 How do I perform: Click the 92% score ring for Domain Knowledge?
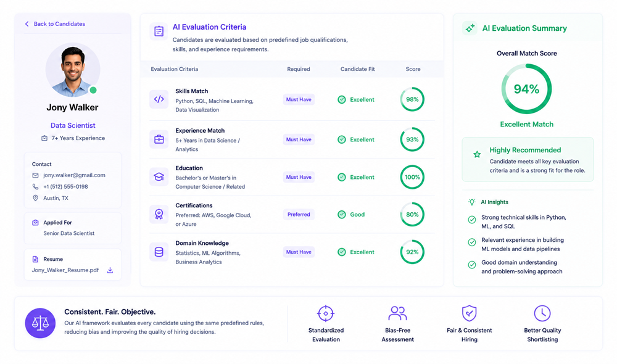coord(412,252)
